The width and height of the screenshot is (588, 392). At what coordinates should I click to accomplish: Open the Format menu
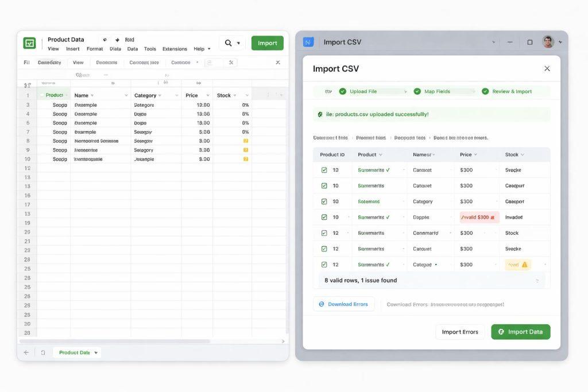click(95, 49)
